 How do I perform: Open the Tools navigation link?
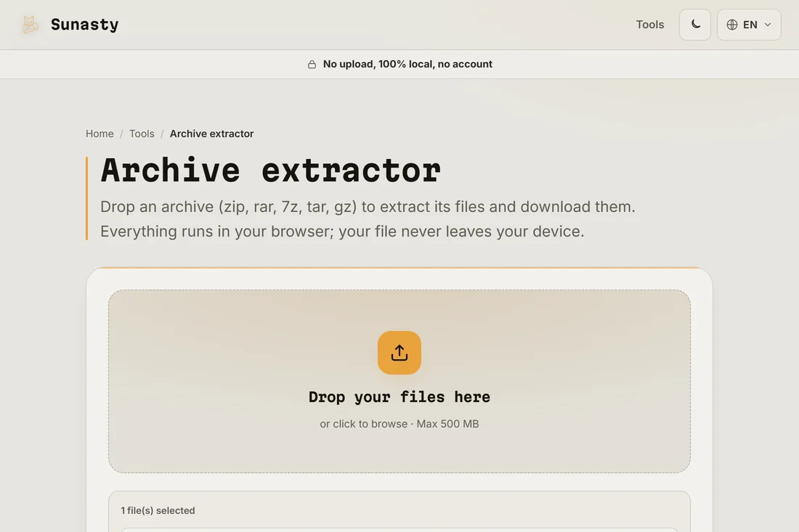[x=649, y=25]
